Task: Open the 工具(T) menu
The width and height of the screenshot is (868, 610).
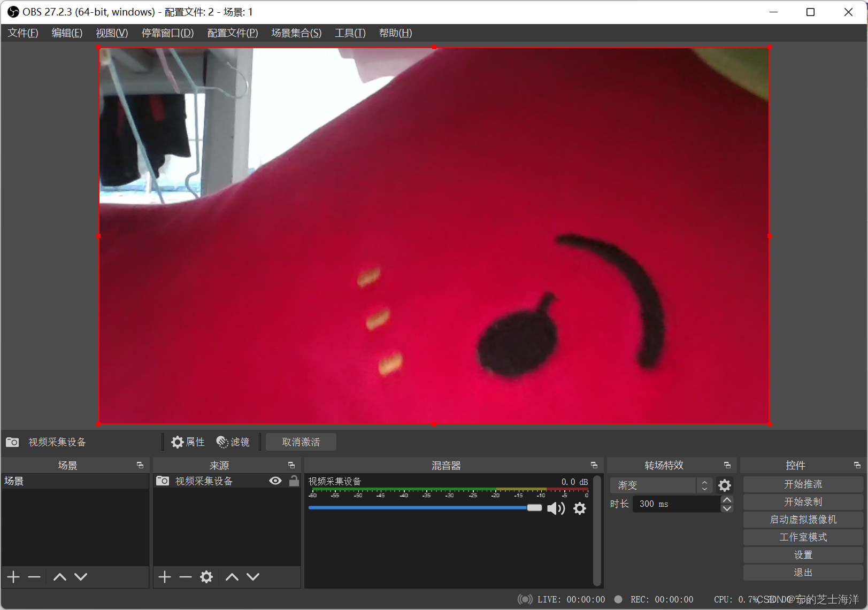Action: [350, 33]
